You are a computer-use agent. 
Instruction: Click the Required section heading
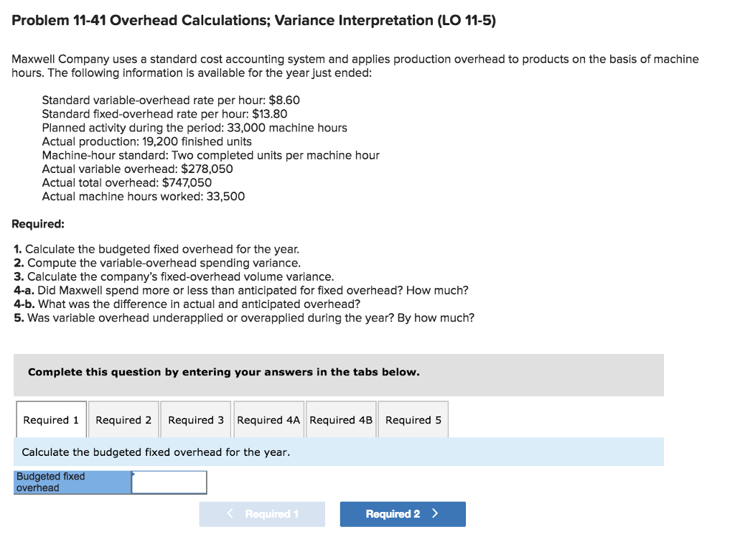tap(38, 223)
